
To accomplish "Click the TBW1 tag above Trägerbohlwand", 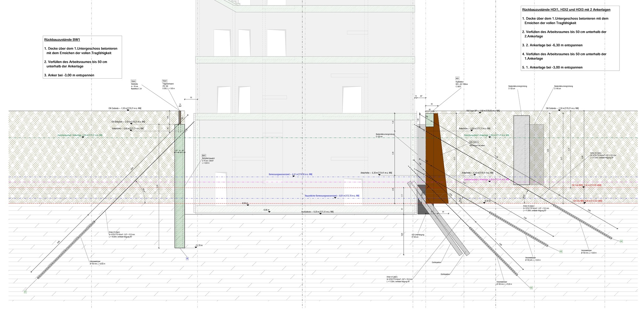I will pos(164,81).
